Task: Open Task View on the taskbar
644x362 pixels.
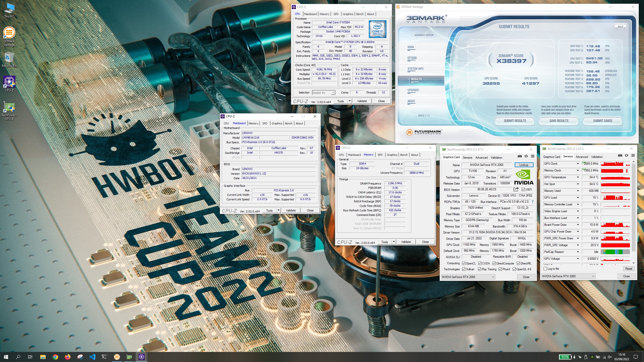Action: (x=30, y=357)
